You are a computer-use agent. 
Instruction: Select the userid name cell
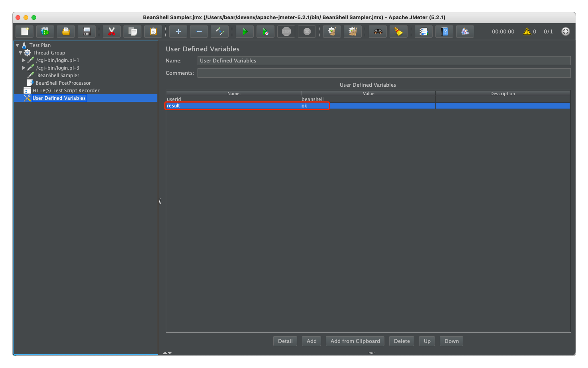[233, 99]
